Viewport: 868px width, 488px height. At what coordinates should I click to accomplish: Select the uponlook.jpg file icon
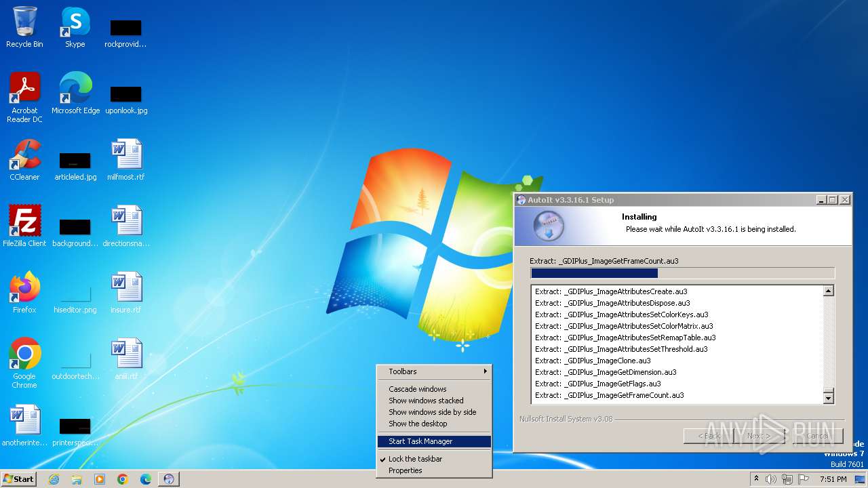pyautogui.click(x=126, y=99)
